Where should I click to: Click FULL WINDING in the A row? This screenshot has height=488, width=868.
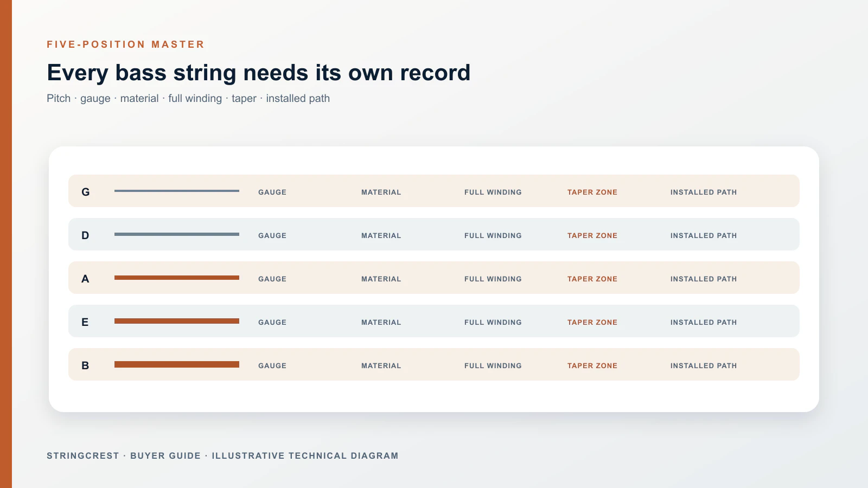click(493, 279)
